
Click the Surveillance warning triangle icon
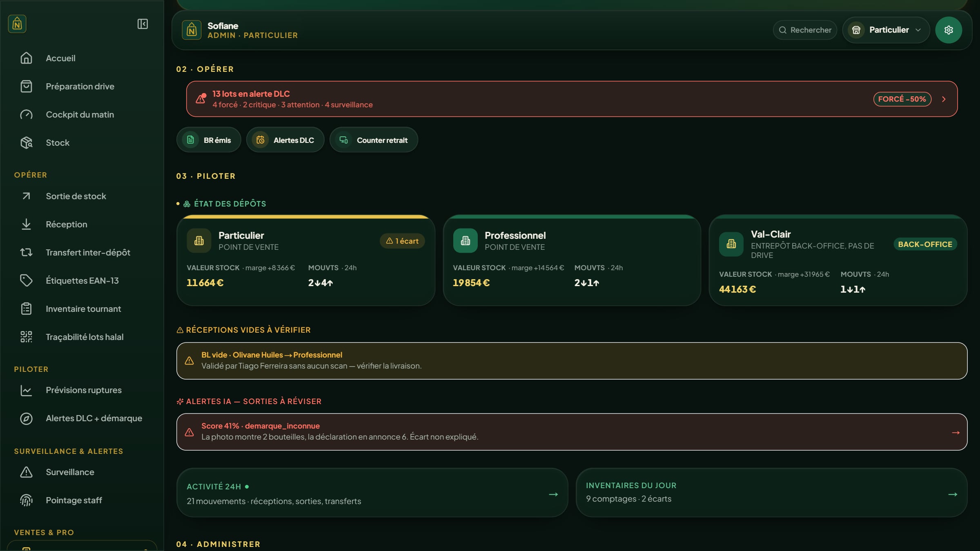(26, 472)
